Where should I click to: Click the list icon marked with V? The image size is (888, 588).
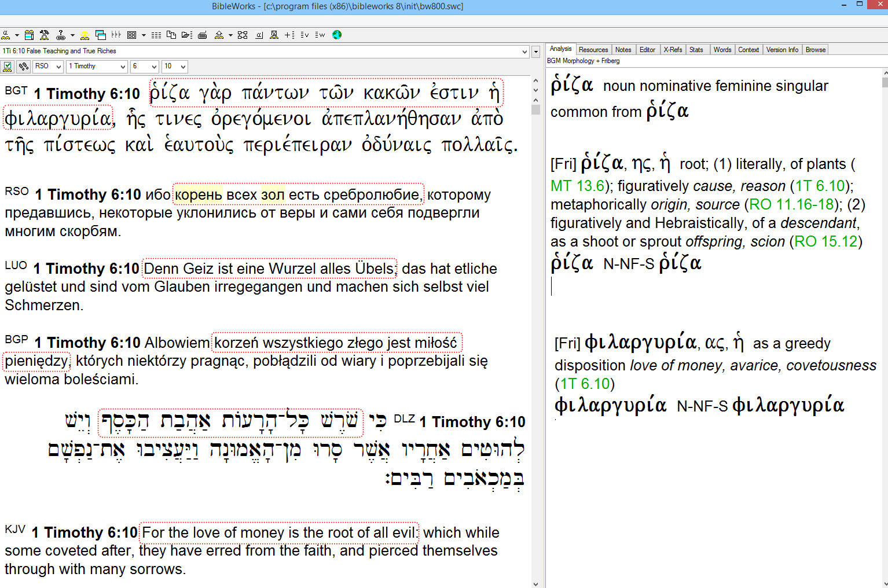(x=305, y=35)
